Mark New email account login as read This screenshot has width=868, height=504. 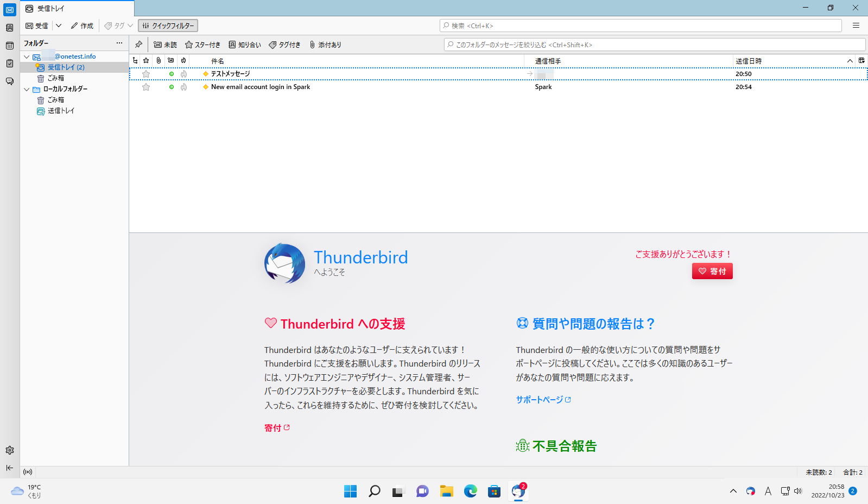click(172, 87)
